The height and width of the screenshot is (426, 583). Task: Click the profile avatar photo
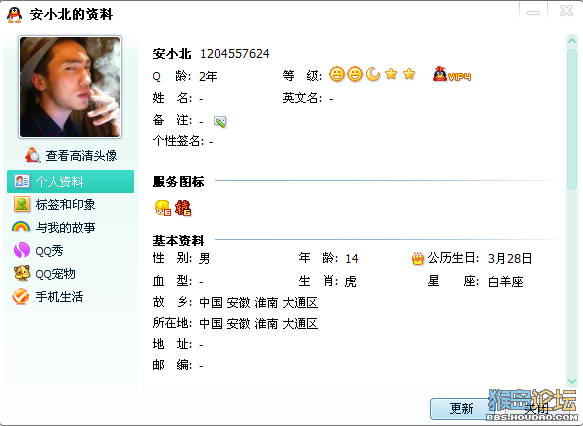click(70, 87)
